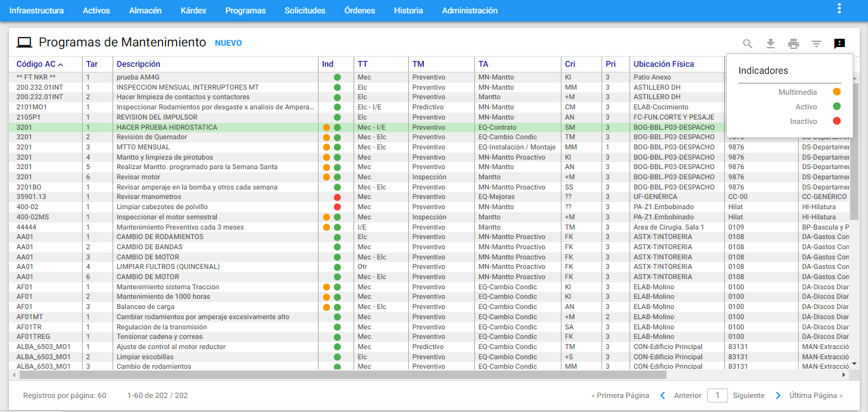Click the red dot on Revisar manometros row
Image resolution: width=868 pixels, height=412 pixels.
[x=337, y=197]
